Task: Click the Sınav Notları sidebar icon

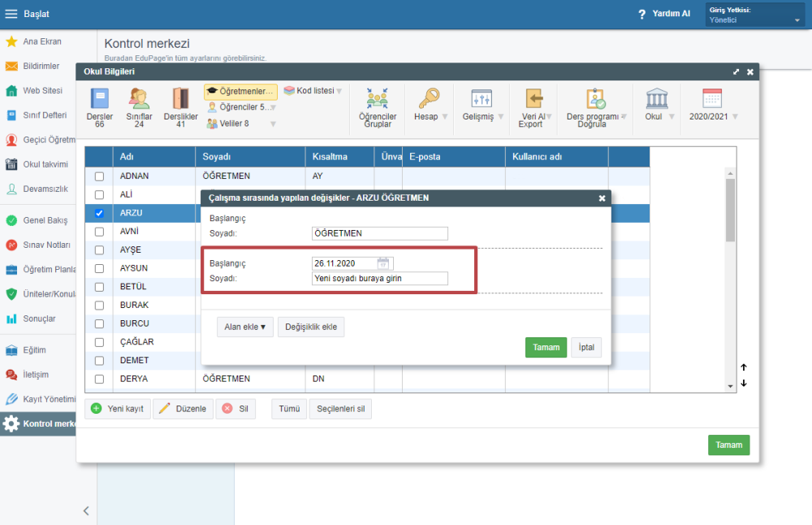Action: (11, 245)
